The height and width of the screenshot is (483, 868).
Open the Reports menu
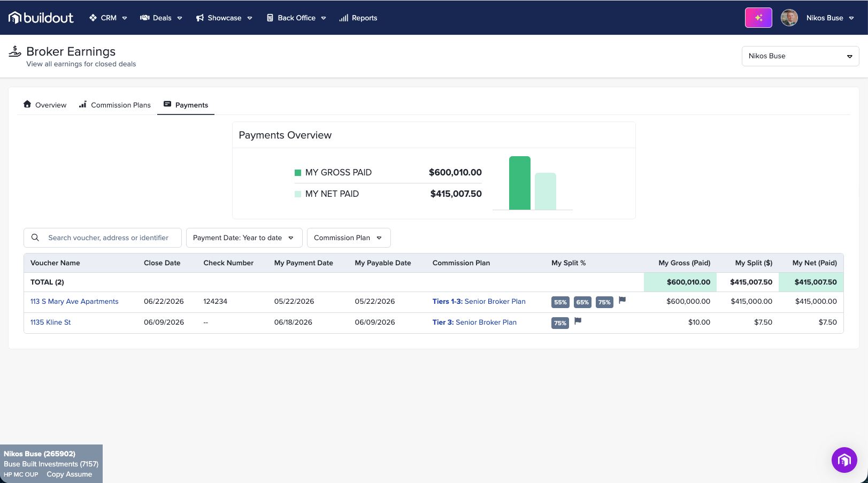[358, 18]
